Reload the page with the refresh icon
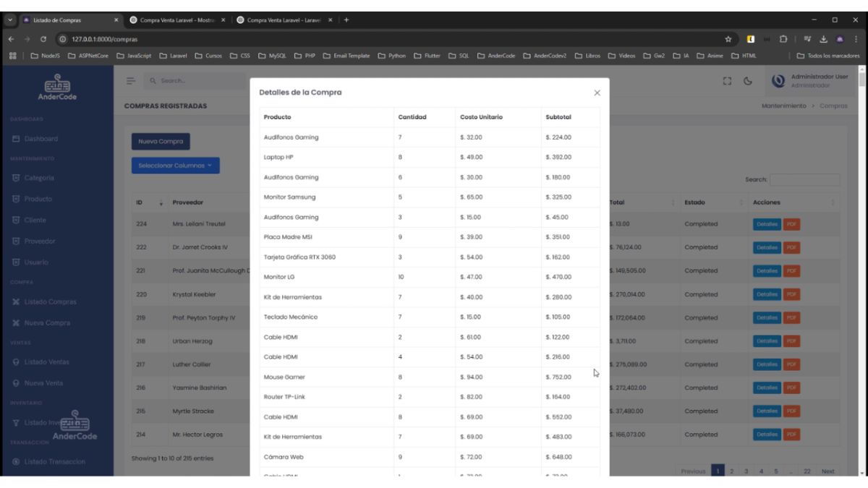 point(43,39)
